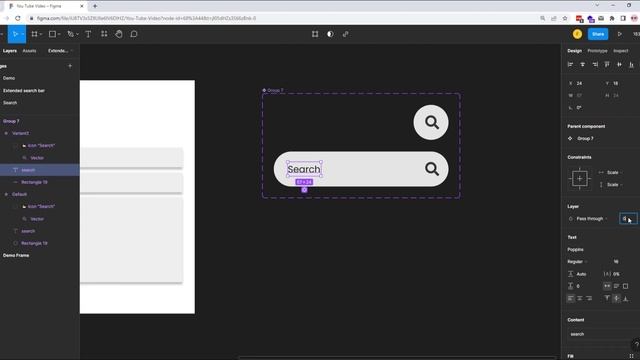Align selection vertical centers
Image resolution: width=640 pixels, height=360 pixels.
coord(619,64)
